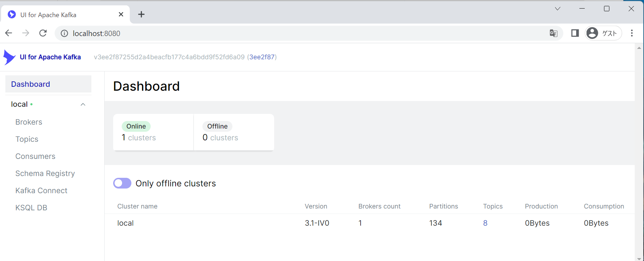The image size is (644, 261).
Task: Open Schema Registry in the sidebar
Action: coord(45,174)
